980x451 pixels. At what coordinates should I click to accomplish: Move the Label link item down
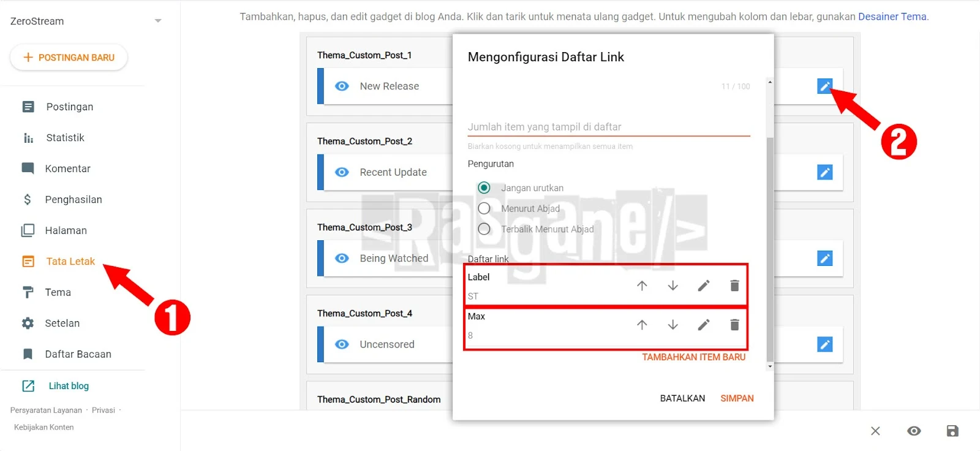click(x=673, y=286)
